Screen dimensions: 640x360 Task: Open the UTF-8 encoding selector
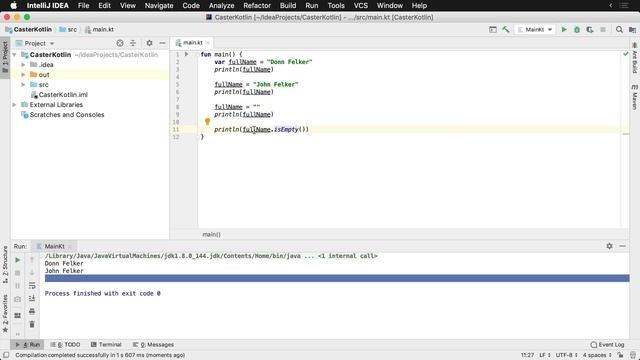click(567, 355)
